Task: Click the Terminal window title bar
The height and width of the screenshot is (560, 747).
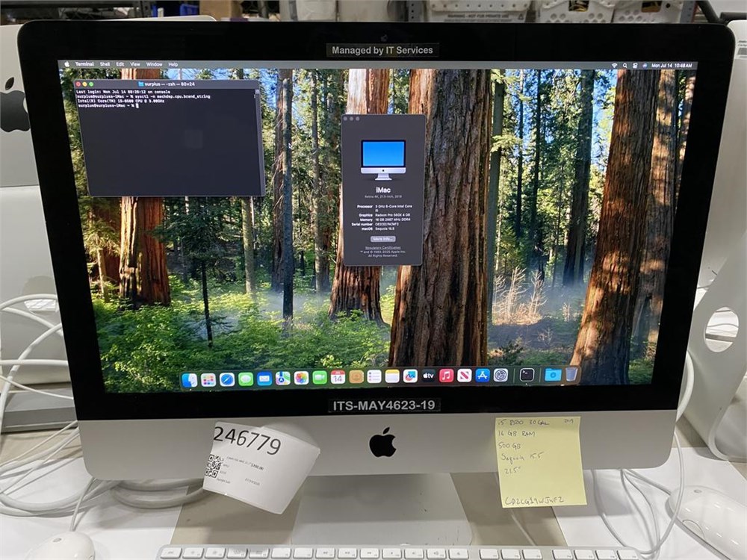Action: [167, 84]
